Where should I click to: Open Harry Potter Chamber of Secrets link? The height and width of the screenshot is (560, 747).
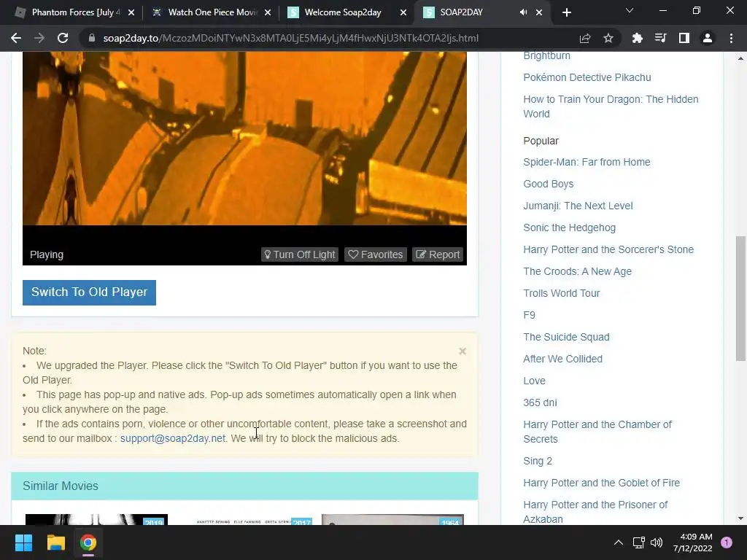point(597,432)
